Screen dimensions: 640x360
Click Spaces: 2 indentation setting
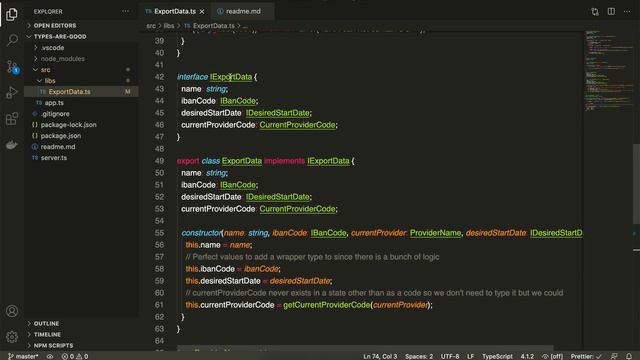pyautogui.click(x=419, y=356)
